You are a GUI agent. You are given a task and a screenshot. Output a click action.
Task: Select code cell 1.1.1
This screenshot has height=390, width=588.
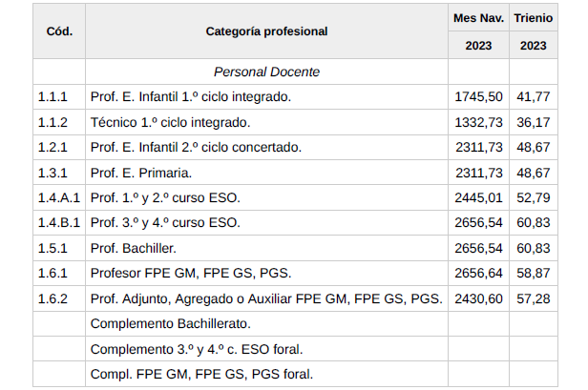53,97
